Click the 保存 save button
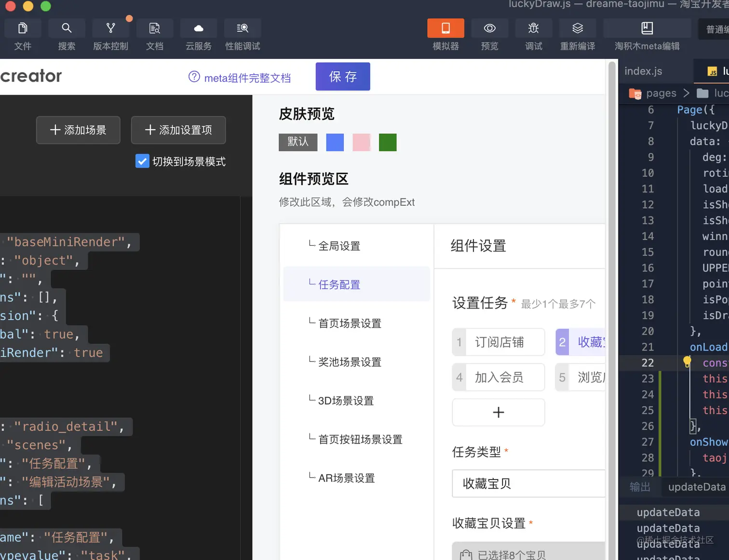This screenshot has height=560, width=729. [x=342, y=76]
